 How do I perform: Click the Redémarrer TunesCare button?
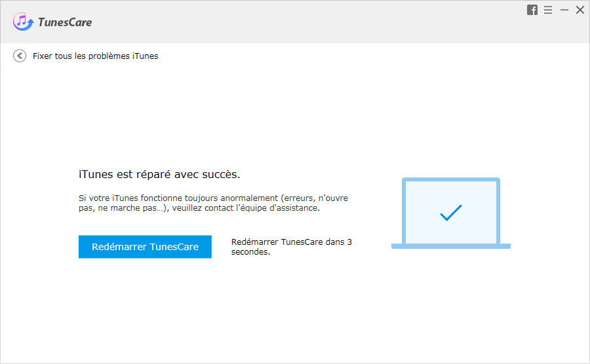[x=145, y=247]
